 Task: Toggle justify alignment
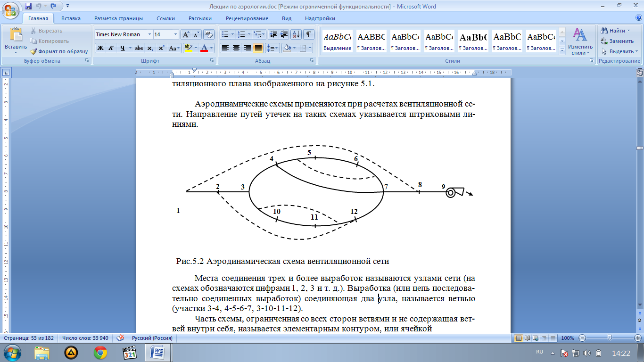pyautogui.click(x=258, y=48)
